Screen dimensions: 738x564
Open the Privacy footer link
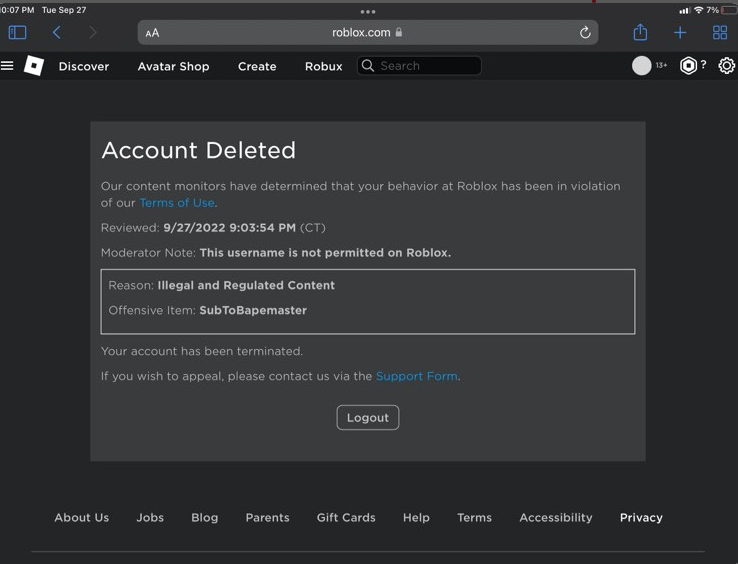click(x=641, y=517)
